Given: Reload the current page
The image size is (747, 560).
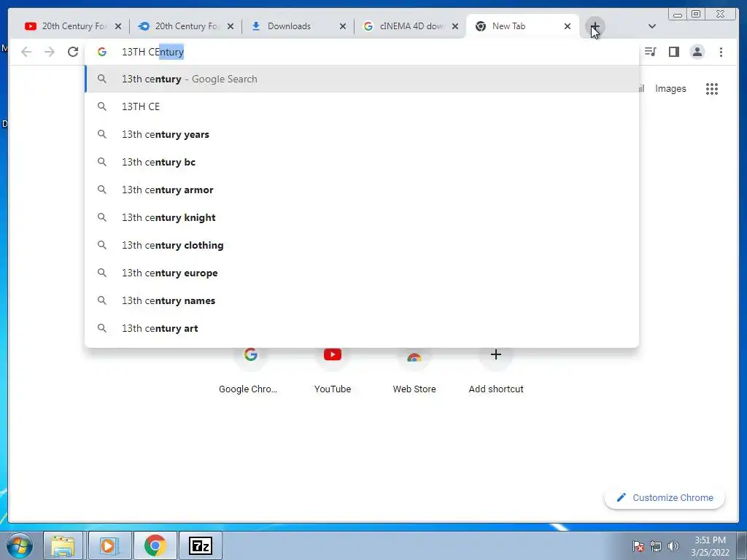Looking at the screenshot, I should [x=73, y=52].
